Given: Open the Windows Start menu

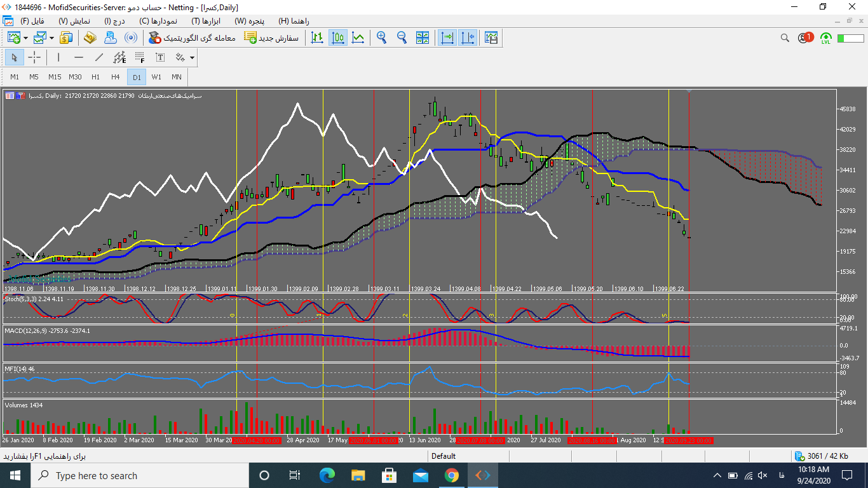Looking at the screenshot, I should pos(15,475).
